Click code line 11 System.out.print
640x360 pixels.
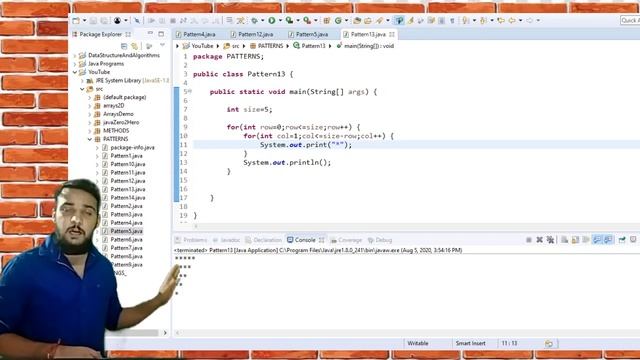[306, 145]
